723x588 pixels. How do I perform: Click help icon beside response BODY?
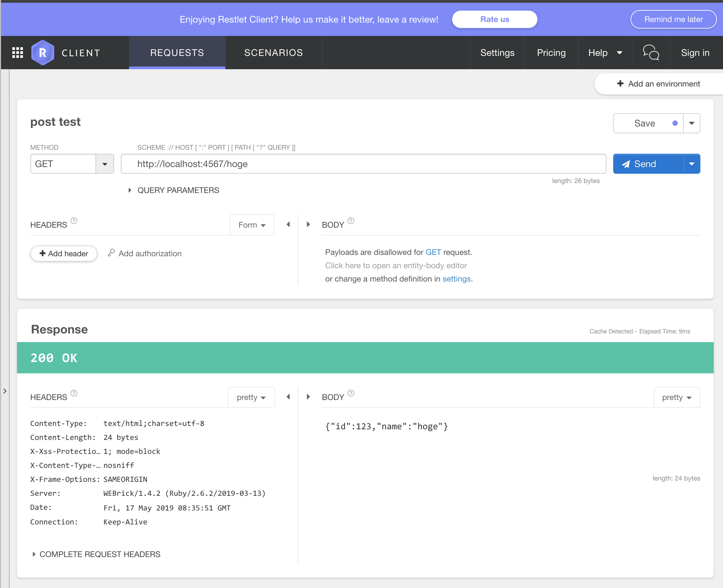point(351,393)
